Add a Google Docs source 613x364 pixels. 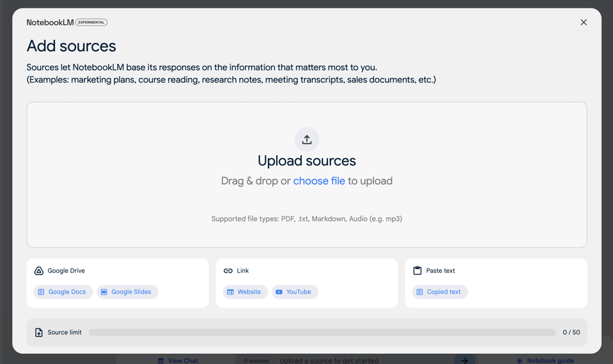click(63, 292)
